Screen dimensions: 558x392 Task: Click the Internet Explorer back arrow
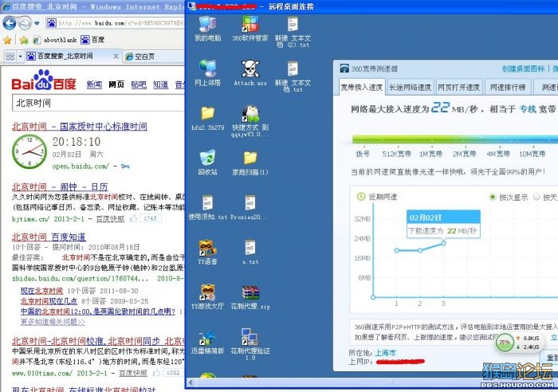10,23
